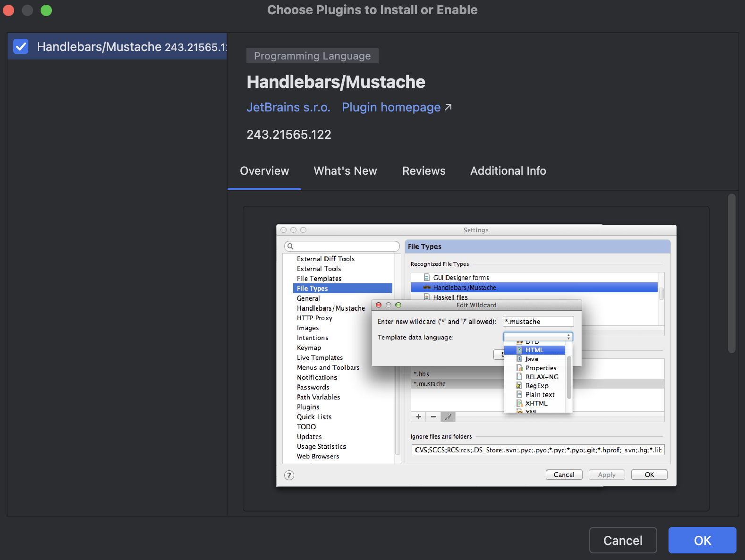Click External Diff Tools in screenshot list
745x560 pixels.
click(326, 259)
